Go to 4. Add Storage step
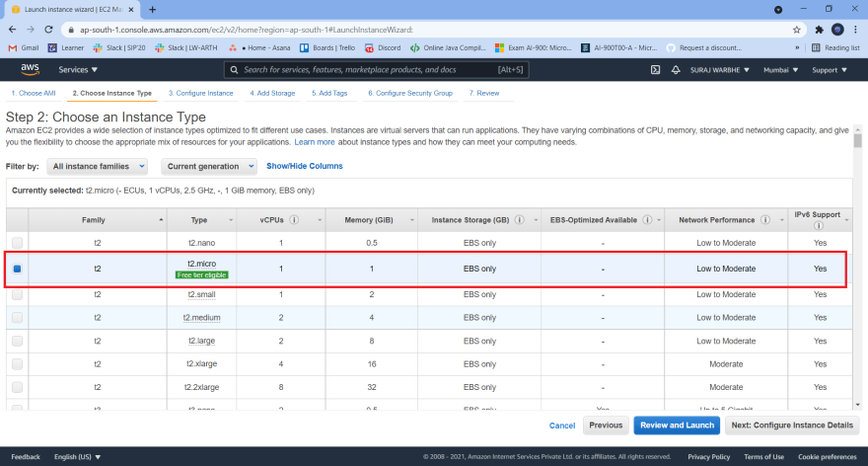Screen dimensions: 868x466 point(272,93)
